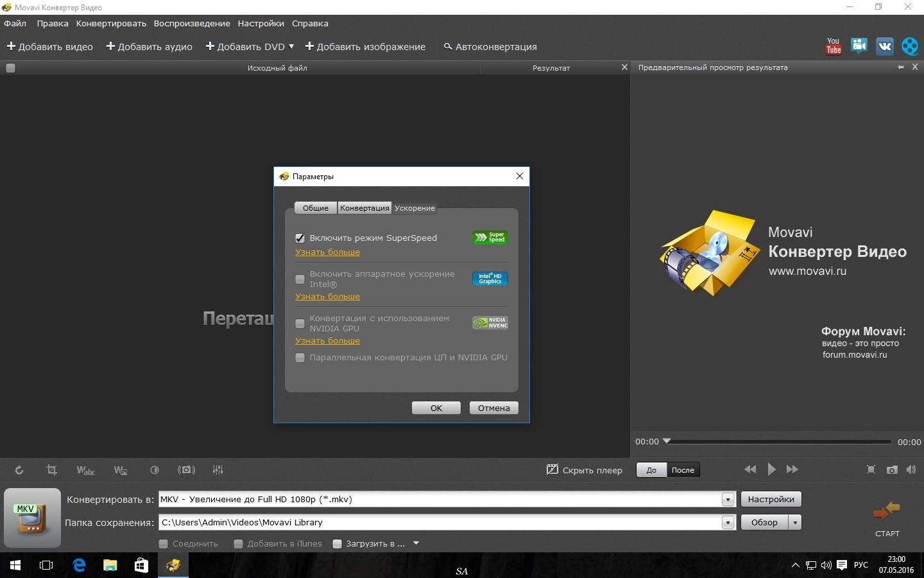Image resolution: width=924 pixels, height=578 pixels.
Task: Expand the Обзор button dropdown arrow
Action: (795, 523)
